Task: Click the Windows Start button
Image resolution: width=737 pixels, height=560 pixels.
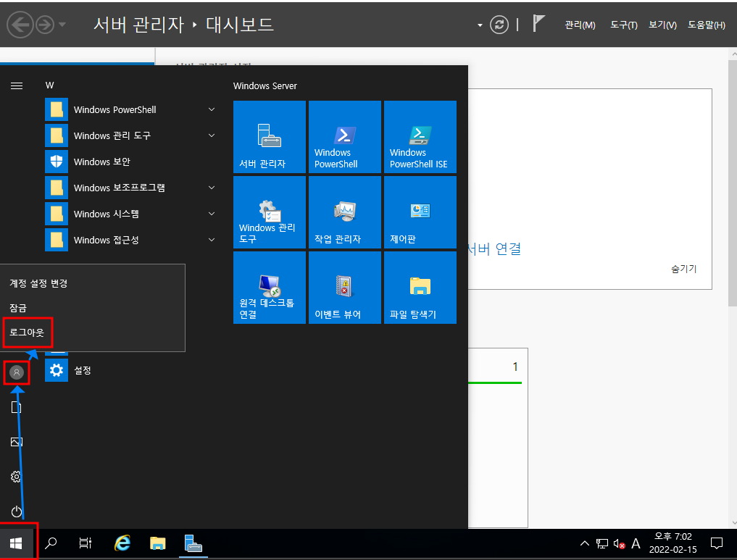Action: pyautogui.click(x=17, y=543)
